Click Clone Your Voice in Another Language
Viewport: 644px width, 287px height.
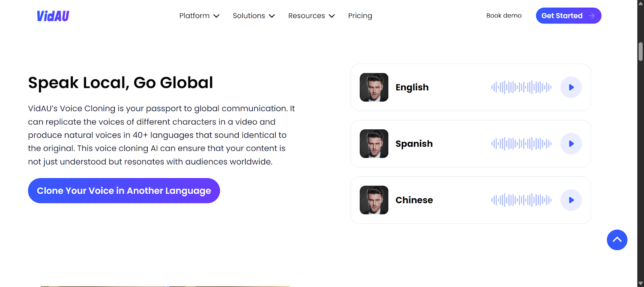pos(124,191)
